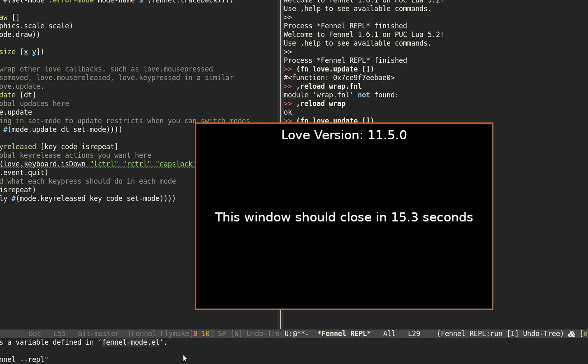This screenshot has width=588, height=364.
Task: Click the 'love.keyboard.isDown' code expression
Action: tap(44, 164)
